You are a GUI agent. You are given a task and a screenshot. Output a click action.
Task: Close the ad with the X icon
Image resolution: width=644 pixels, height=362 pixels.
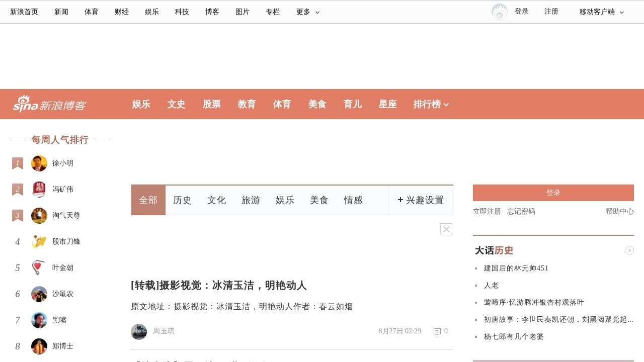coord(446,229)
